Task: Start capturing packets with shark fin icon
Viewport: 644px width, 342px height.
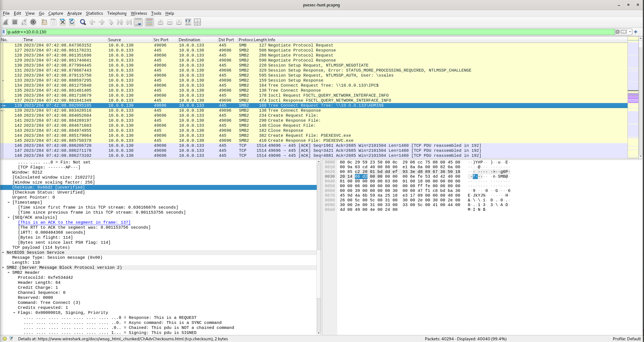Action: [x=6, y=22]
